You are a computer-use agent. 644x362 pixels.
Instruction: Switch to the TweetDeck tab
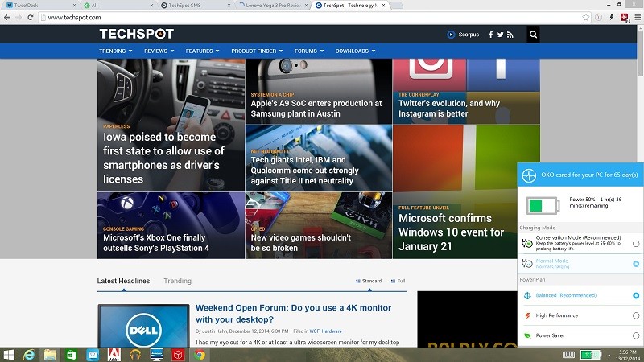39,6
